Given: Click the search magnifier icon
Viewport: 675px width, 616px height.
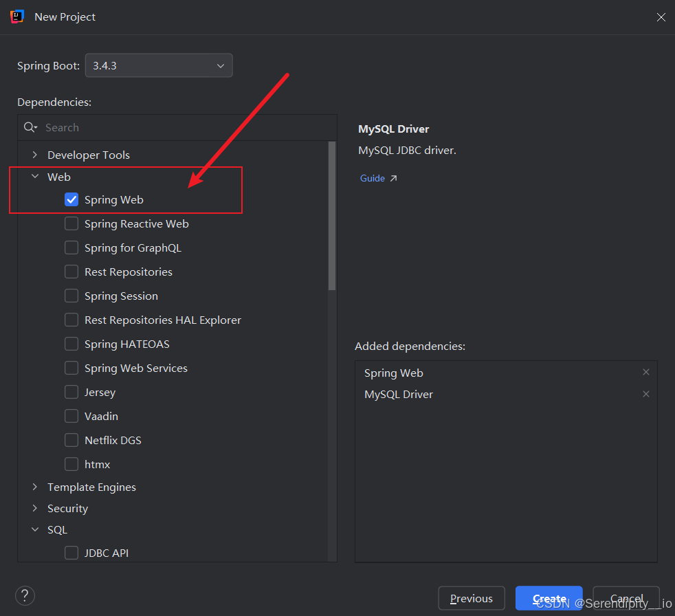Looking at the screenshot, I should (30, 127).
